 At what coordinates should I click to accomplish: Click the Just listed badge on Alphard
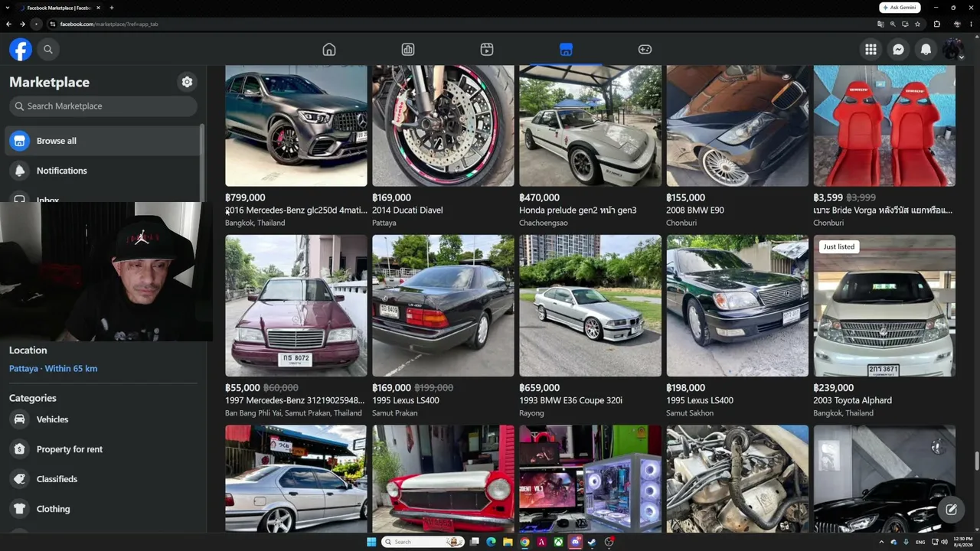838,246
